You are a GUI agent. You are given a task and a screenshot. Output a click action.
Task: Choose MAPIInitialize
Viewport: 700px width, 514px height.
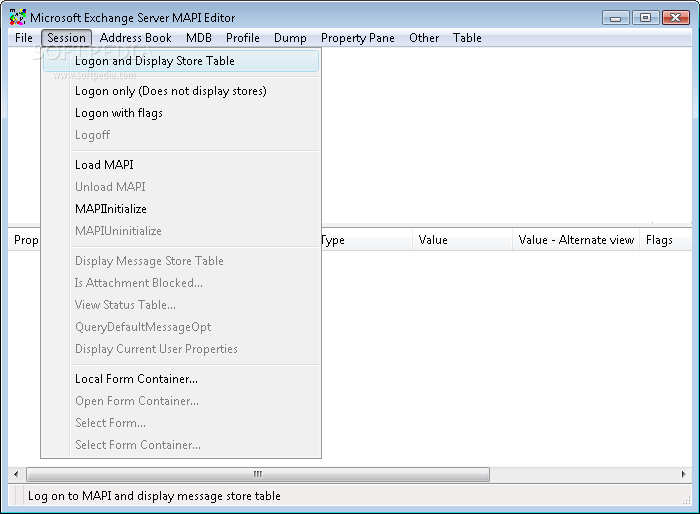[x=181, y=209]
